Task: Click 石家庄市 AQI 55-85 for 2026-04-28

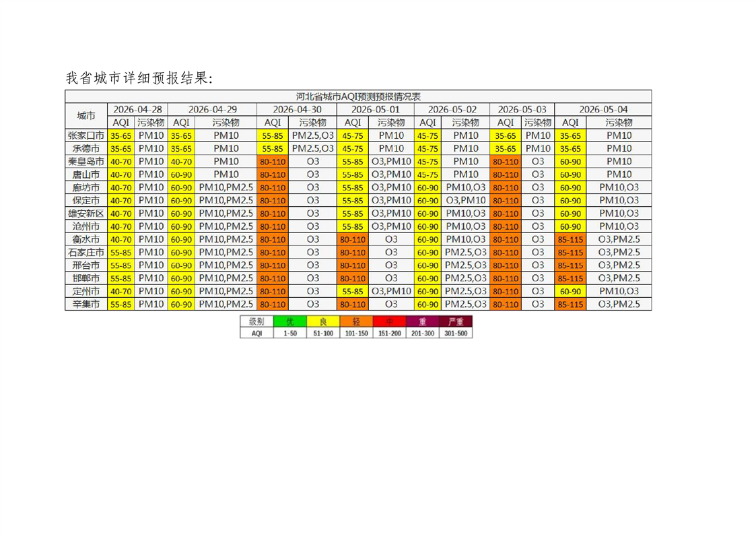Action: [x=121, y=252]
